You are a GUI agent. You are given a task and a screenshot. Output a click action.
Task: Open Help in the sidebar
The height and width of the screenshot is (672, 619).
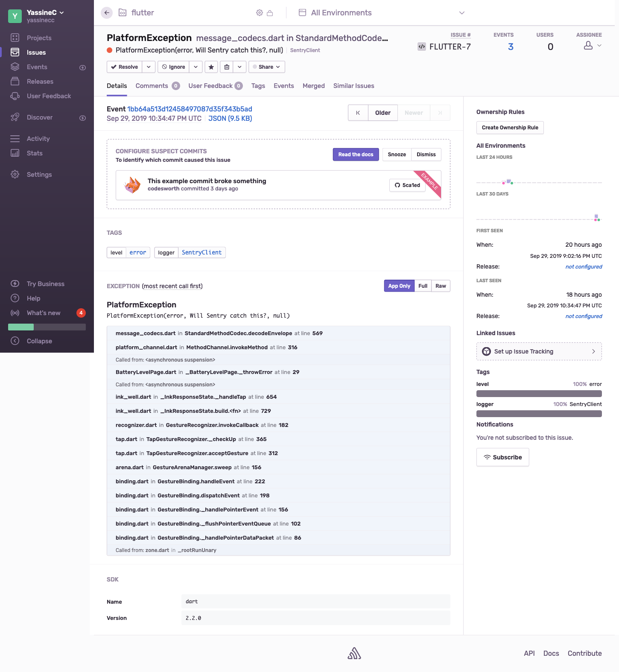tap(33, 298)
